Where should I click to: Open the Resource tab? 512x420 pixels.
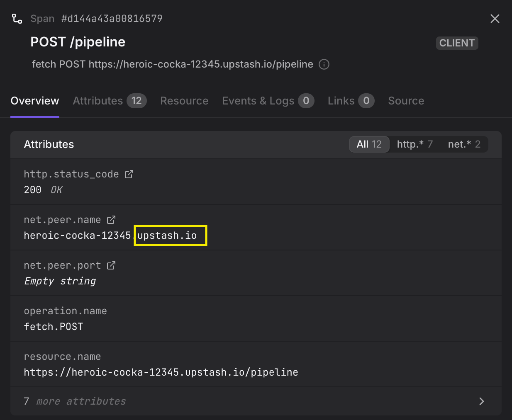pyautogui.click(x=184, y=101)
